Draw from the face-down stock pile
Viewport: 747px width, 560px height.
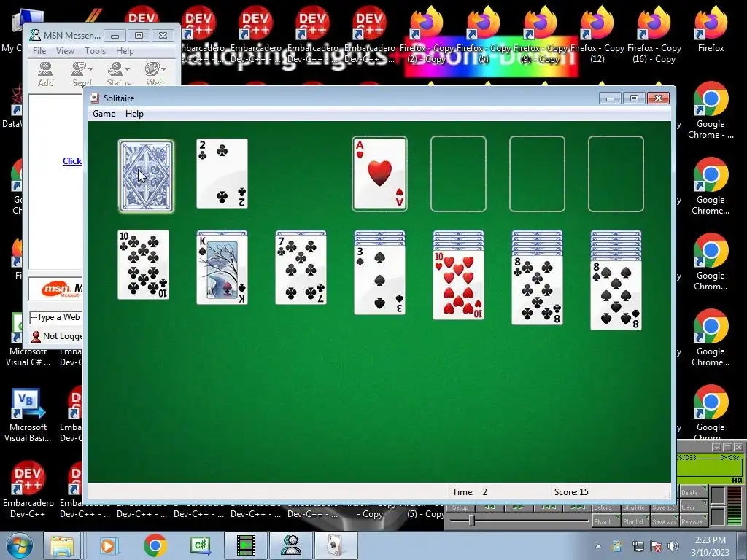146,176
